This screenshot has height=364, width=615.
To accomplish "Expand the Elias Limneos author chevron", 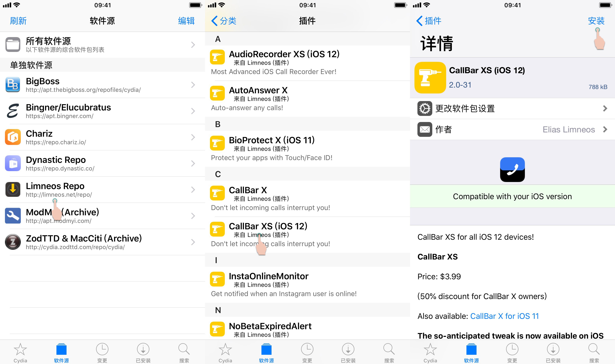I will pos(605,130).
